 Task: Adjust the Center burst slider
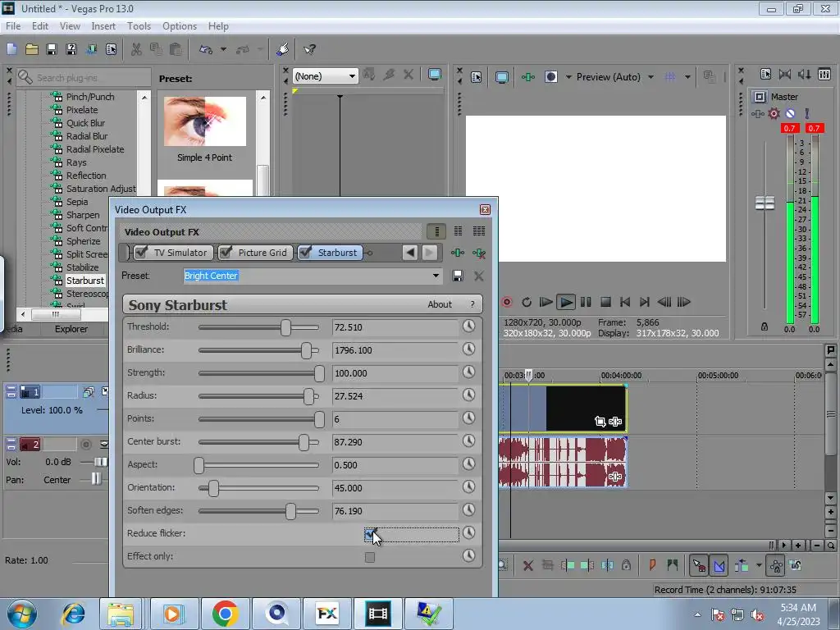click(304, 442)
